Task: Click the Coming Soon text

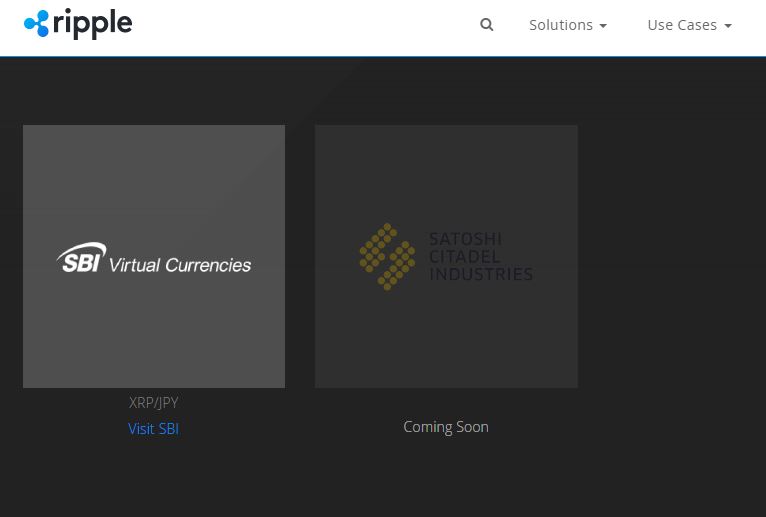Action: (446, 427)
